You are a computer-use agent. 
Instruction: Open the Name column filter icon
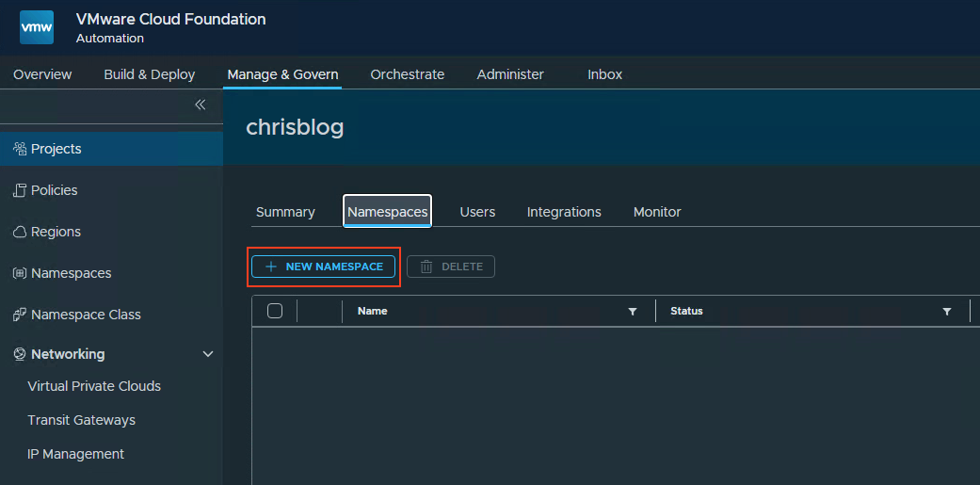click(633, 312)
